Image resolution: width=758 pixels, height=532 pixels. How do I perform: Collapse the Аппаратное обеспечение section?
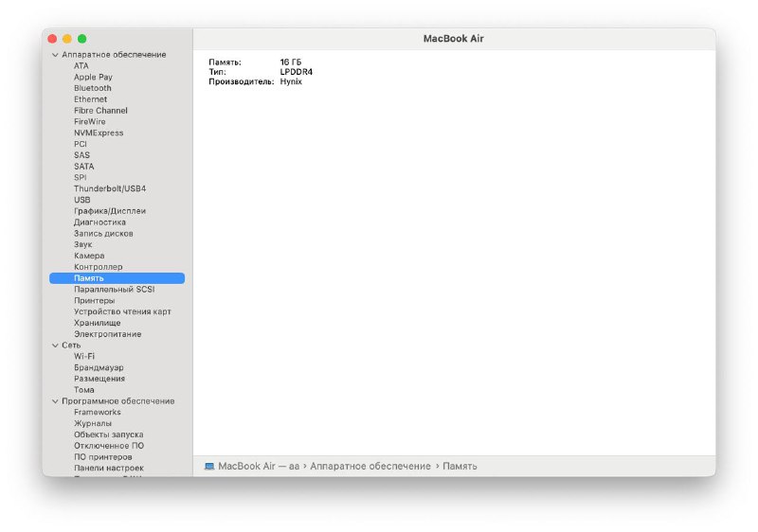pos(55,55)
